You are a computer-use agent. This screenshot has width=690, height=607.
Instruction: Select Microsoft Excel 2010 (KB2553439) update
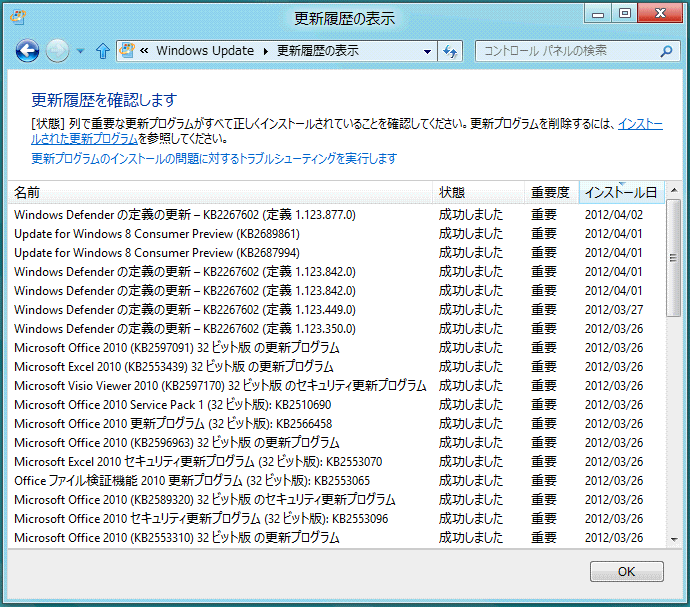pyautogui.click(x=336, y=367)
